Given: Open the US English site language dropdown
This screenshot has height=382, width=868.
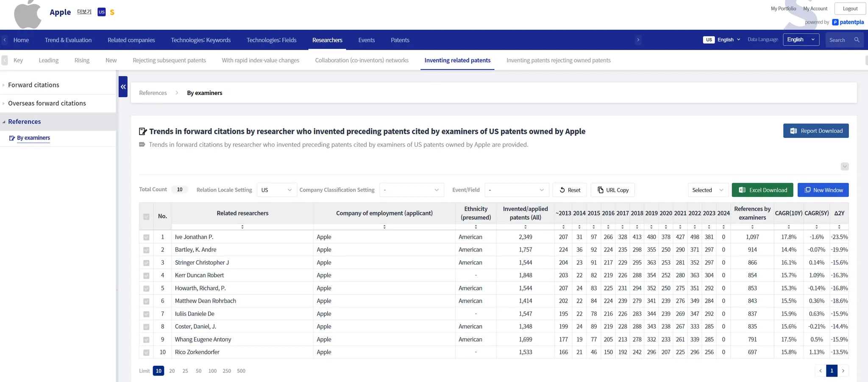Looking at the screenshot, I should (x=722, y=40).
